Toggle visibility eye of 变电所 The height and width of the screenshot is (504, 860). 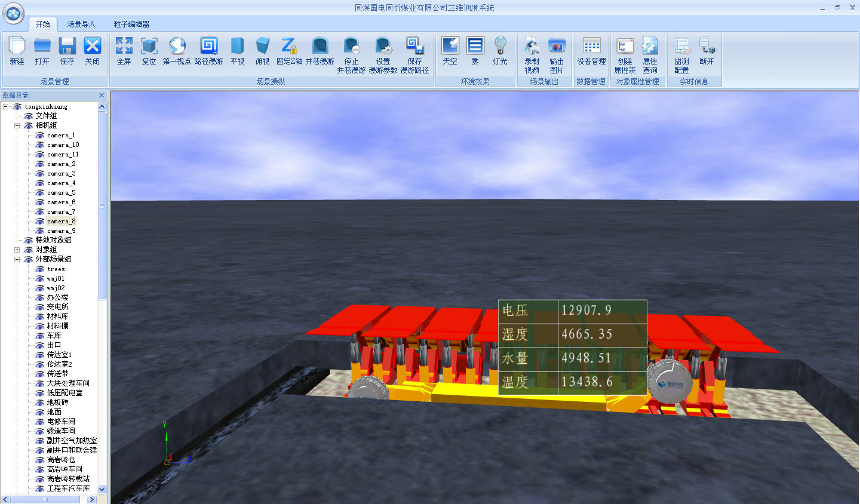click(x=39, y=307)
